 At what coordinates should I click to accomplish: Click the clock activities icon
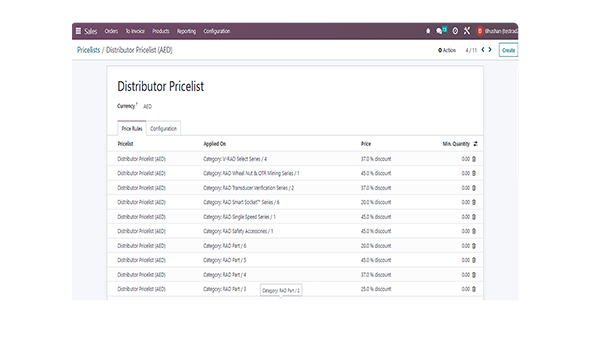pos(455,31)
